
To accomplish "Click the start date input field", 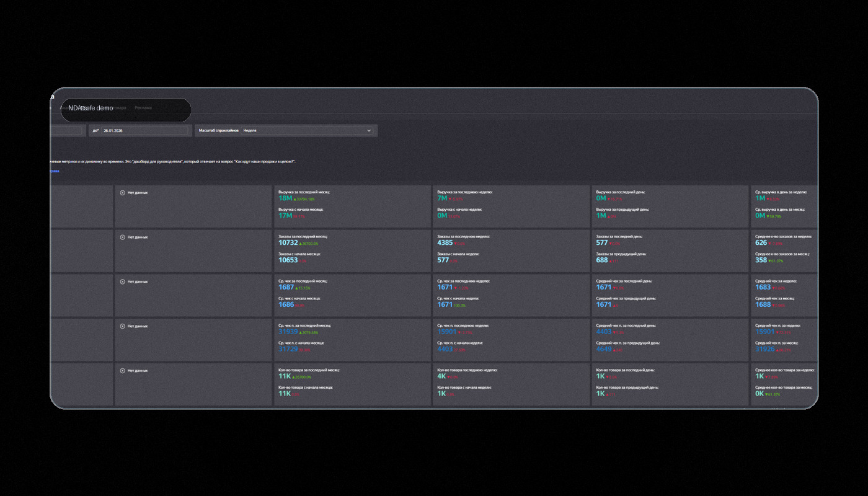I will pos(66,131).
